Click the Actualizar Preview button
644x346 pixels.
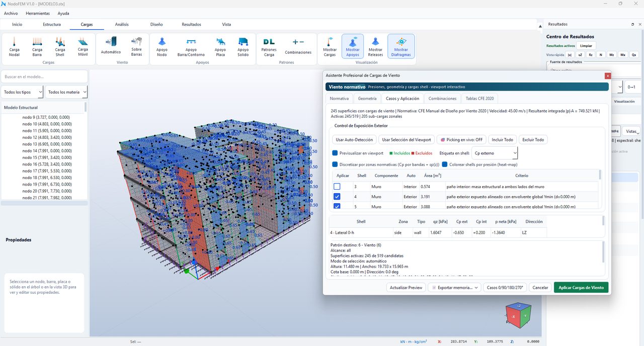coord(405,288)
